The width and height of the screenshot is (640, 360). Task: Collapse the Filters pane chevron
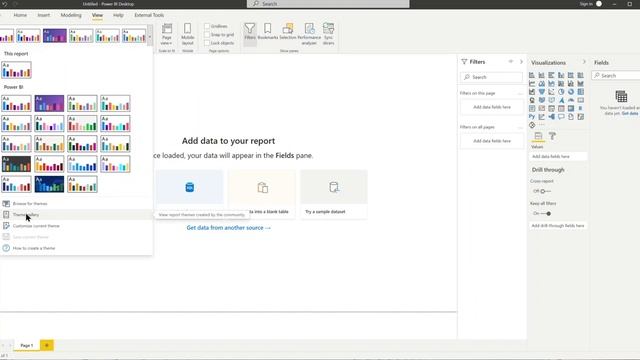(x=521, y=62)
